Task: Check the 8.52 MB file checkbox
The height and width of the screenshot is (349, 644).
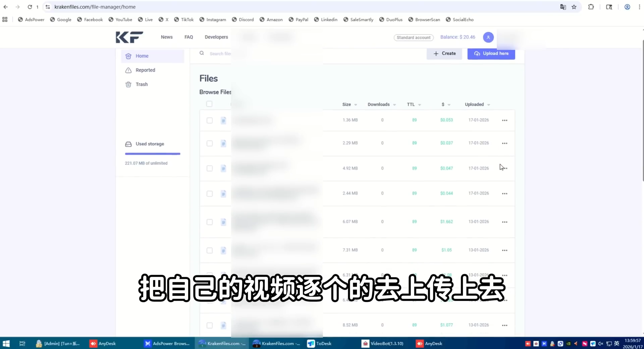Action: [210, 326]
